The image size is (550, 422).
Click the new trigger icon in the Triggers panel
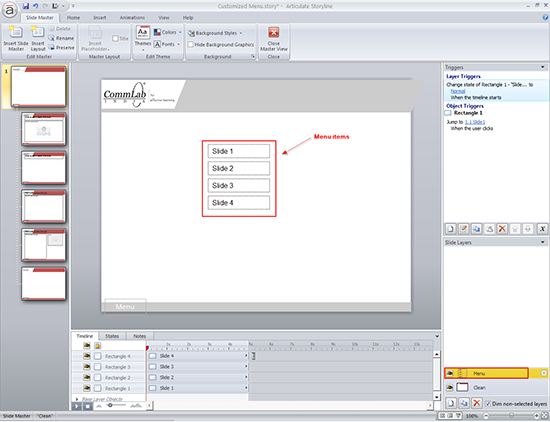451,229
